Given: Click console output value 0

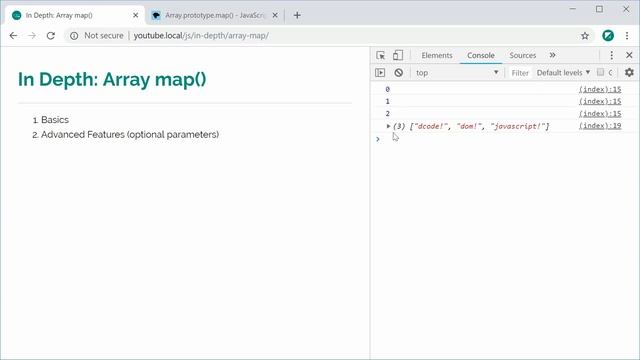Looking at the screenshot, I should coord(387,89).
